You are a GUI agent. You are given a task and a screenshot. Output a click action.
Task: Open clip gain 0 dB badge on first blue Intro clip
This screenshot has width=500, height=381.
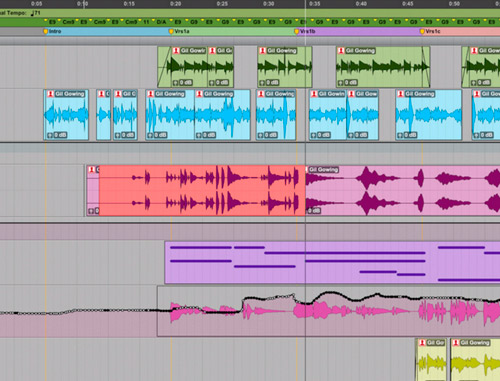[57, 135]
